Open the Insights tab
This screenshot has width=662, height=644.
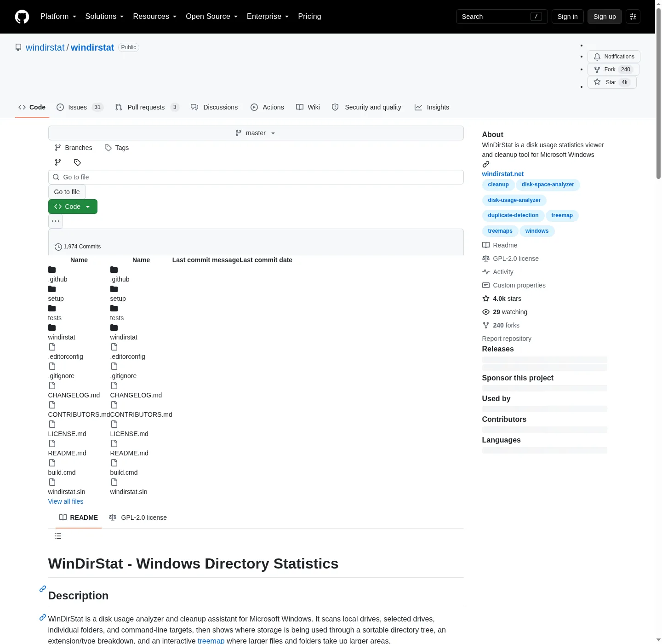click(x=432, y=107)
